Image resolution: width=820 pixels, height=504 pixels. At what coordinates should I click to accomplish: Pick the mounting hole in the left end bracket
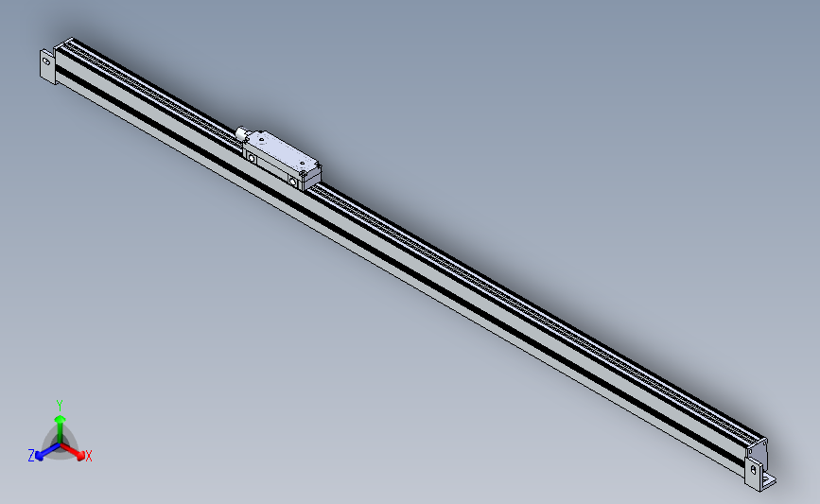pyautogui.click(x=46, y=61)
